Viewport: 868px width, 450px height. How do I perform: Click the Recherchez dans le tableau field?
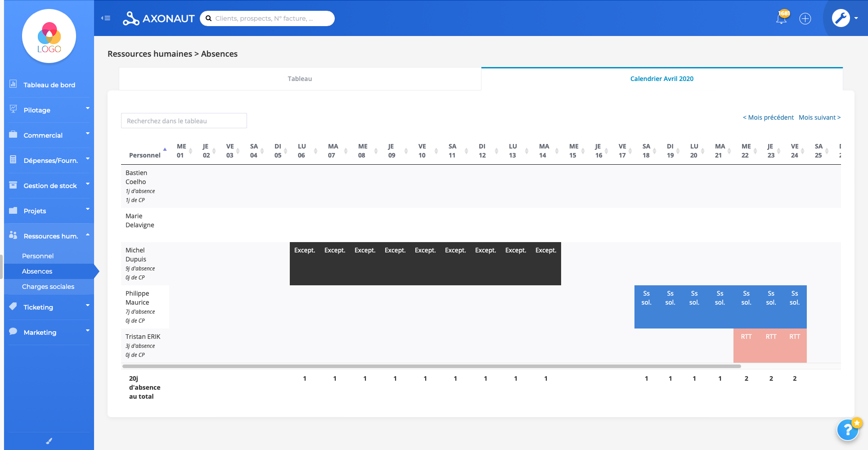pyautogui.click(x=184, y=121)
